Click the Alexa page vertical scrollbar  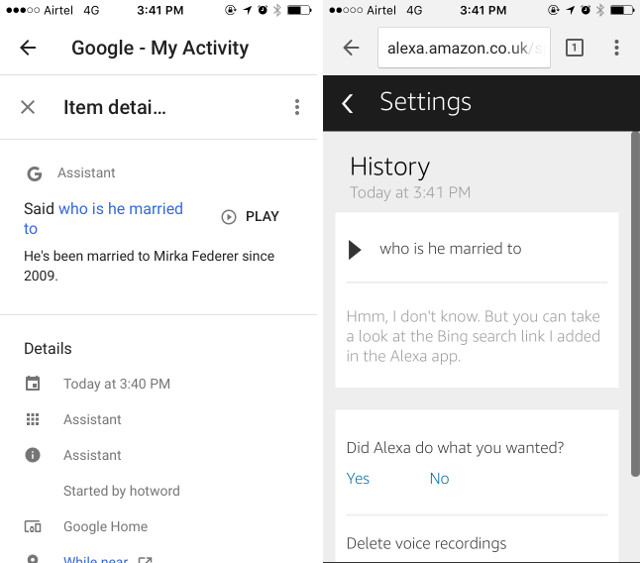click(635, 304)
